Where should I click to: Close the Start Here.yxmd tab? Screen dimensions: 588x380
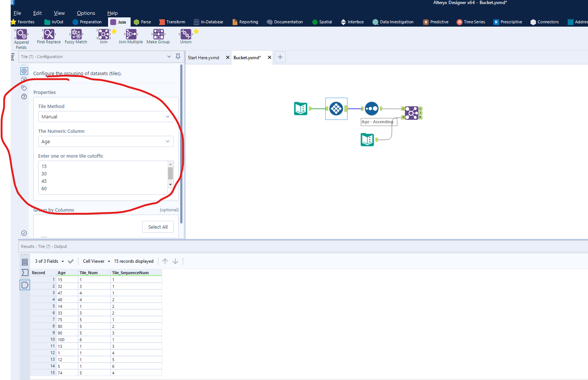228,57
